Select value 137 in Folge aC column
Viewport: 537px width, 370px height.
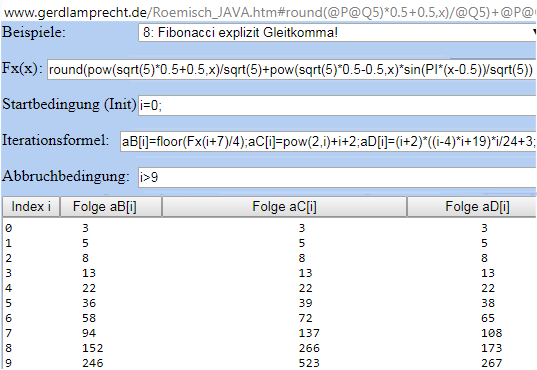point(309,333)
